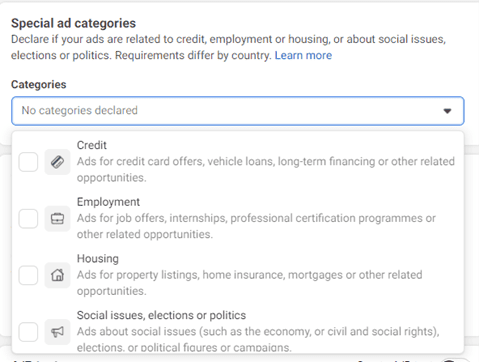The image size is (479, 362).
Task: Collapse the list using the dropdown caret arrow
Action: coord(447,111)
